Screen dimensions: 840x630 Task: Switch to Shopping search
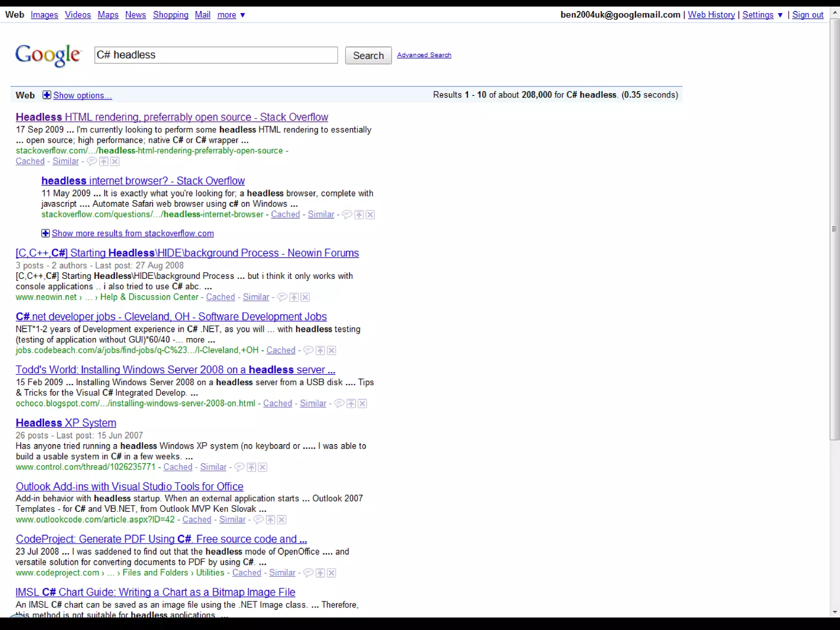[171, 15]
